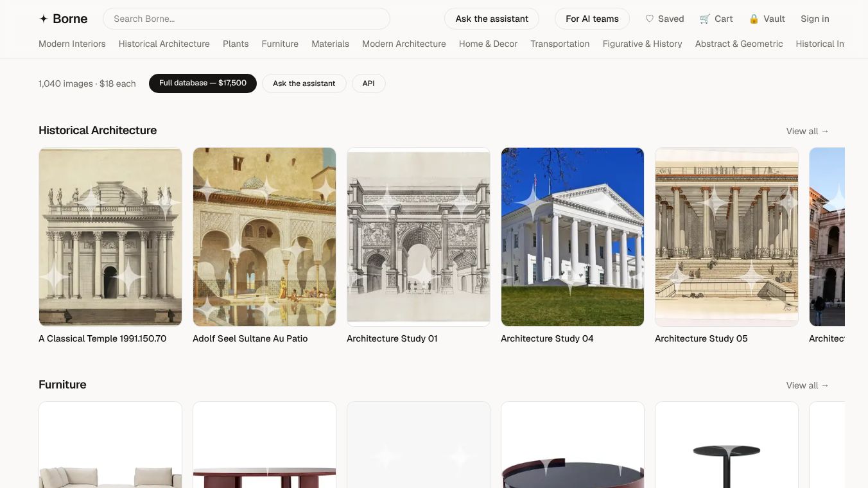Click the title Architecture Study 01
868x488 pixels.
[x=392, y=338]
